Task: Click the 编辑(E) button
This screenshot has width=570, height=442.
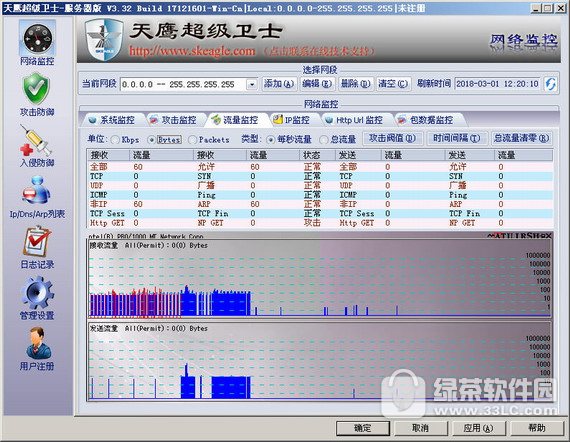Action: (x=317, y=84)
